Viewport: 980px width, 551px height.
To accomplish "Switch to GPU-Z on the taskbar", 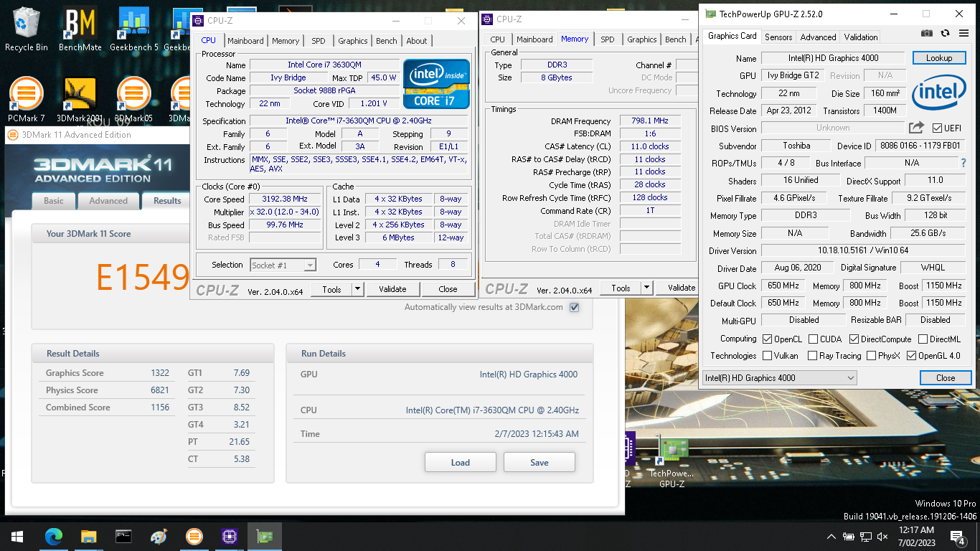I will (x=264, y=536).
